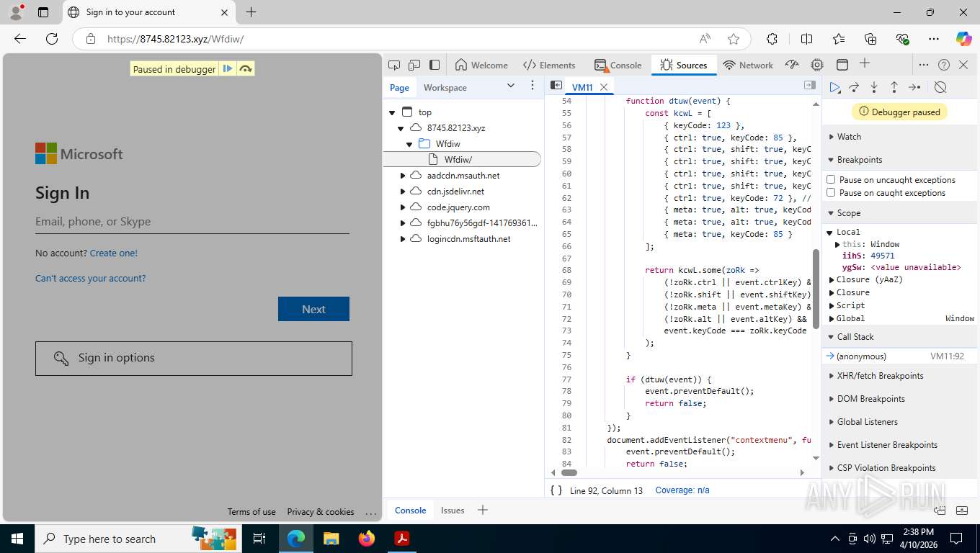Hide the navigator sidebar in Sources

tap(556, 86)
